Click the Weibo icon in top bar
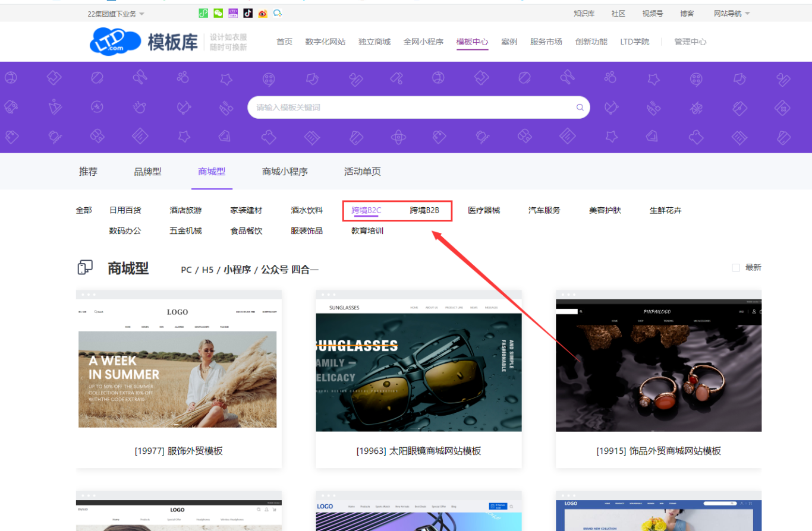Screen dimensions: 812x531 (263, 13)
